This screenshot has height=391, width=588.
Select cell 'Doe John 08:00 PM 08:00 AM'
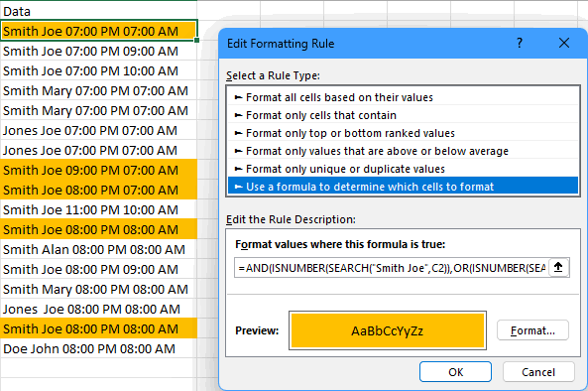click(98, 349)
